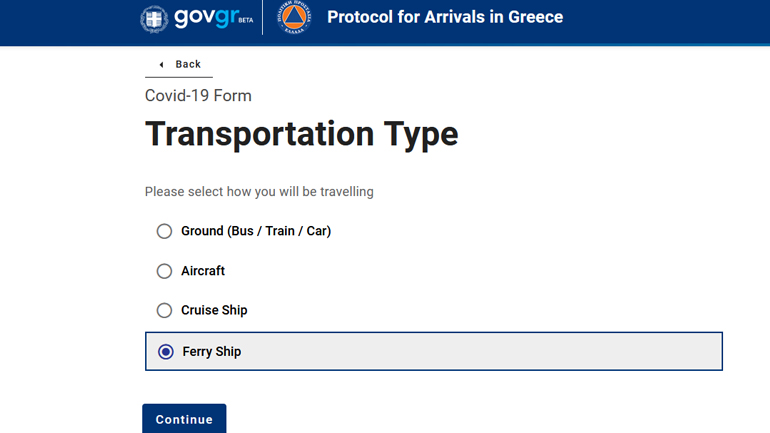Screen dimensions: 770x433
Task: Select the Ground (Bus / Train / Car) radio button
Action: pos(164,231)
